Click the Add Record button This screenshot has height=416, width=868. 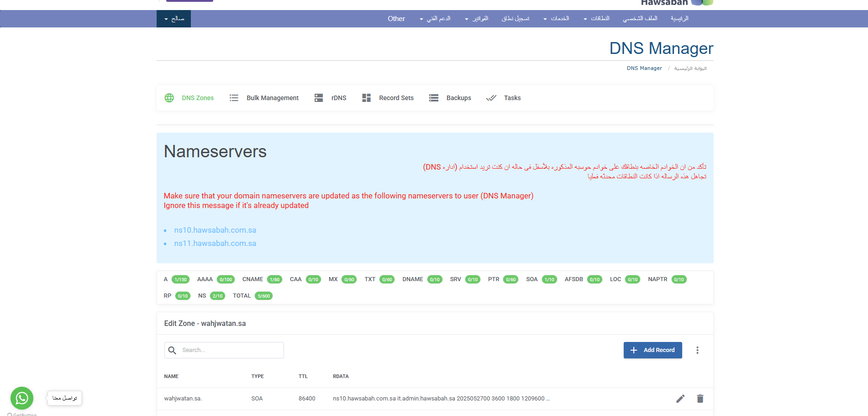click(652, 350)
